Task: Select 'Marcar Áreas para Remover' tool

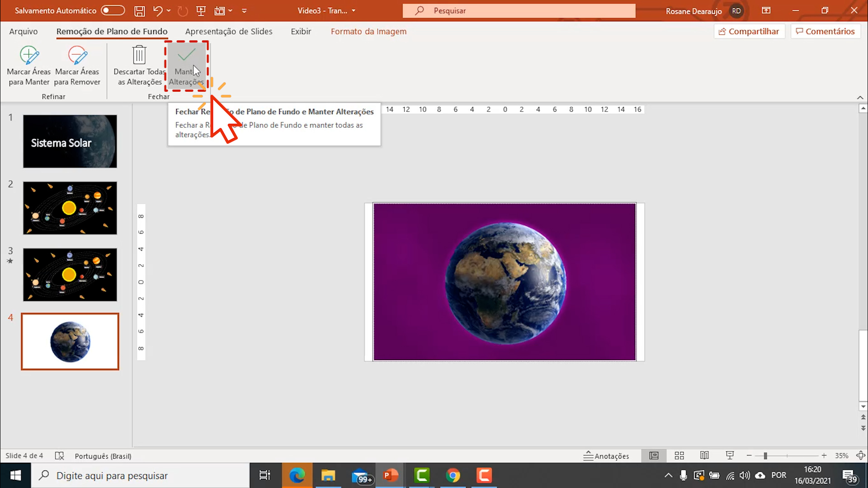Action: pos(77,64)
